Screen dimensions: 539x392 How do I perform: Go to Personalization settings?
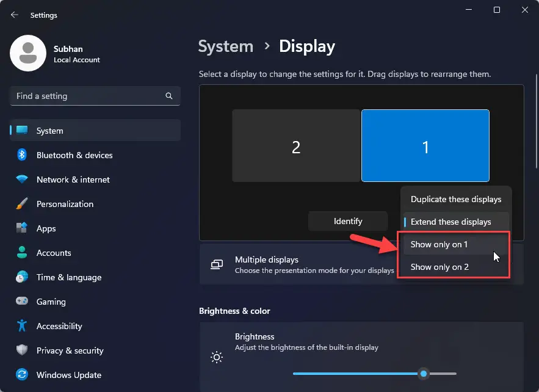tap(95, 204)
